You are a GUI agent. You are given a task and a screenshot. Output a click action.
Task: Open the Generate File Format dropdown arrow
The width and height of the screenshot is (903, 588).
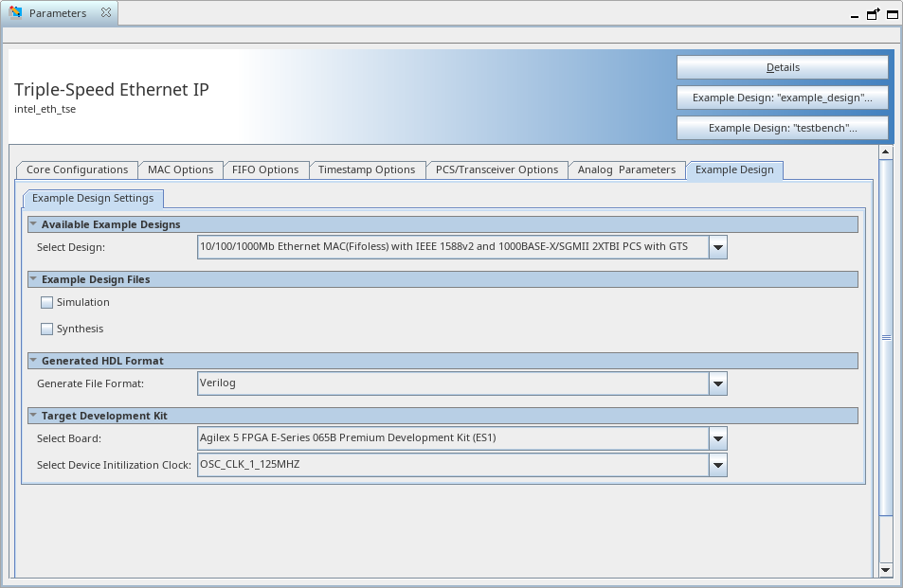717,383
